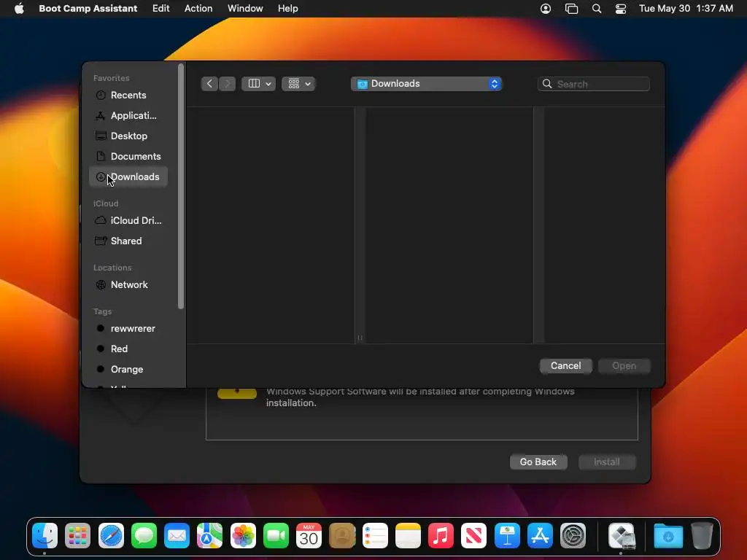This screenshot has height=560, width=747.
Task: Open Notes app in the Dock
Action: click(408, 536)
